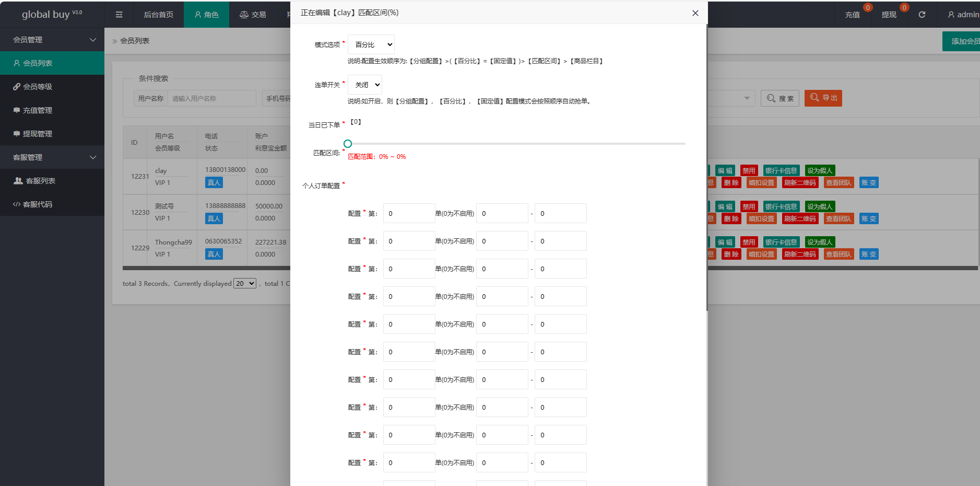
Task: Open 提现 notifications in top bar
Action: point(889,15)
